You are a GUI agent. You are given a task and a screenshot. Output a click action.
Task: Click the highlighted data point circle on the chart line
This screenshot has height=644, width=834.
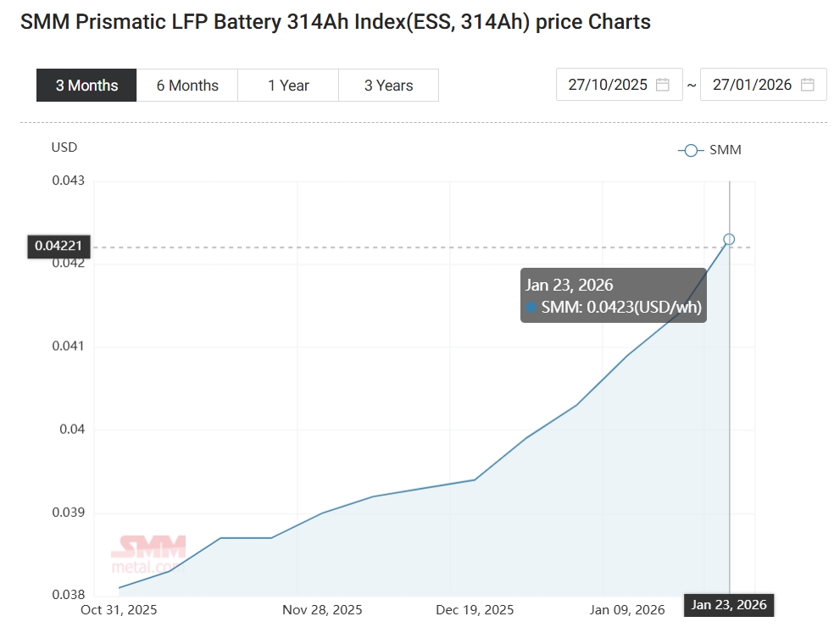coord(729,239)
